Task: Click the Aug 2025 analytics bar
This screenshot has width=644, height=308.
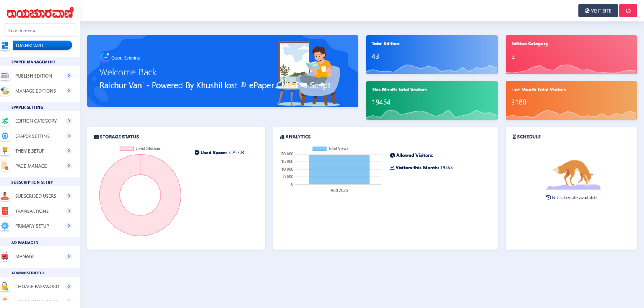Action: [x=339, y=170]
